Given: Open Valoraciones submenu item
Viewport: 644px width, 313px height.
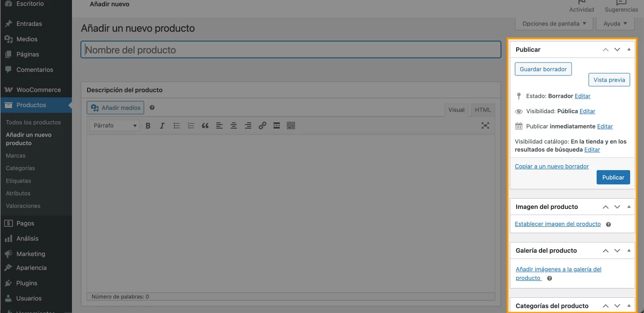Looking at the screenshot, I should click(23, 206).
